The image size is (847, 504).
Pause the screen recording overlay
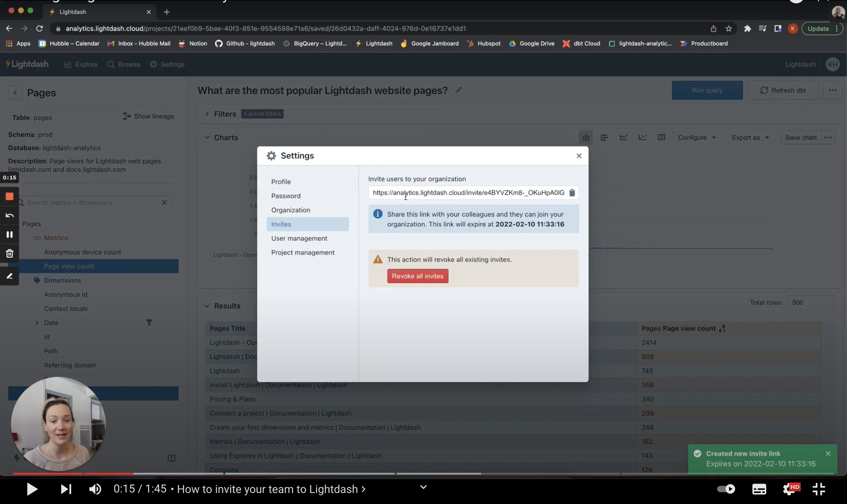[10, 234]
